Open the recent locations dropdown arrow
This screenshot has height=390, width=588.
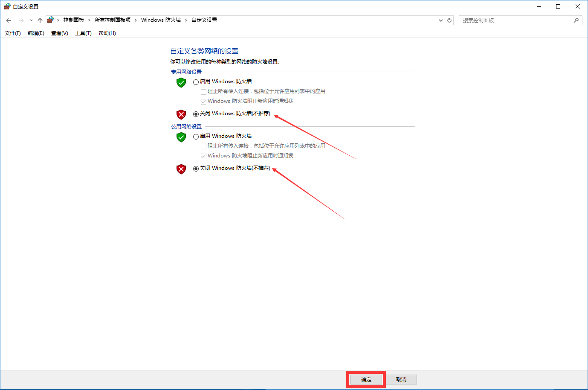pyautogui.click(x=31, y=20)
